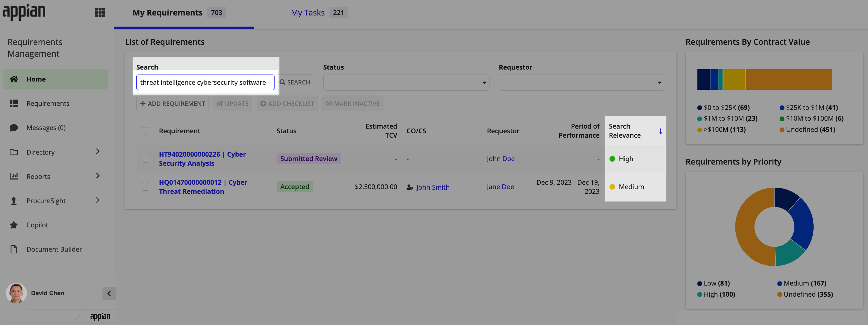Viewport: 868px width, 325px height.
Task: Click the Requirements list icon in sidebar
Action: pos(14,103)
